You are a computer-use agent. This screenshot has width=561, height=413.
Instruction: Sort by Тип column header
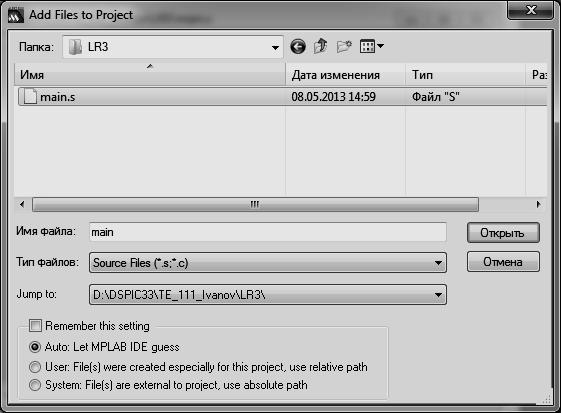pos(465,75)
